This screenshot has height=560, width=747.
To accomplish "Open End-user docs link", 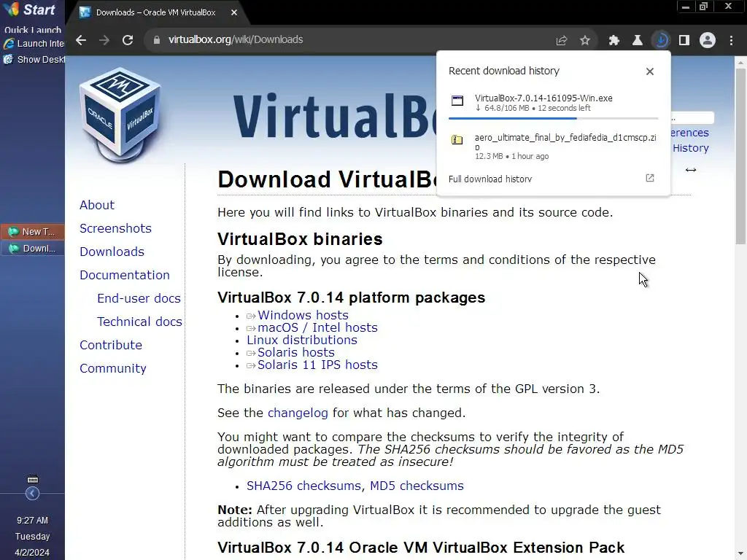I will click(139, 298).
